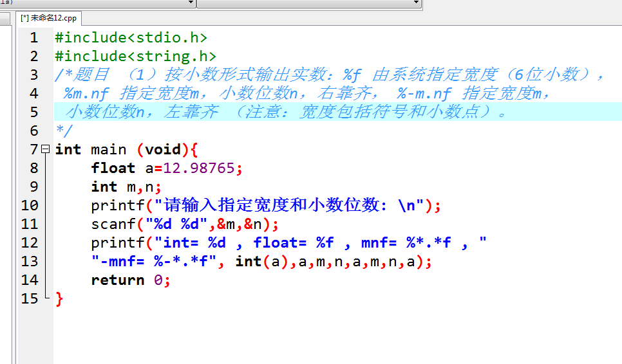This screenshot has width=622, height=364.
Task: Click the highlighted comment line 小数位数n, 左靠齐
Action: 287,112
